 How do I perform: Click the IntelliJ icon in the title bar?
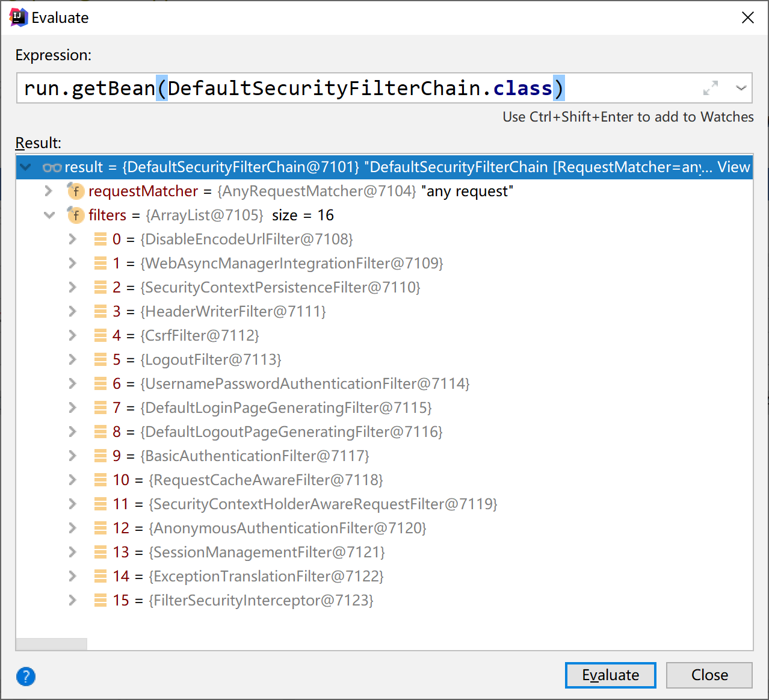click(19, 17)
